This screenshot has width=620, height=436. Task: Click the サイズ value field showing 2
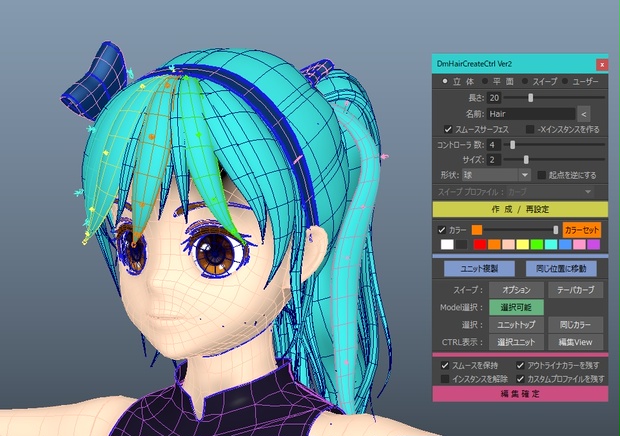[x=494, y=160]
